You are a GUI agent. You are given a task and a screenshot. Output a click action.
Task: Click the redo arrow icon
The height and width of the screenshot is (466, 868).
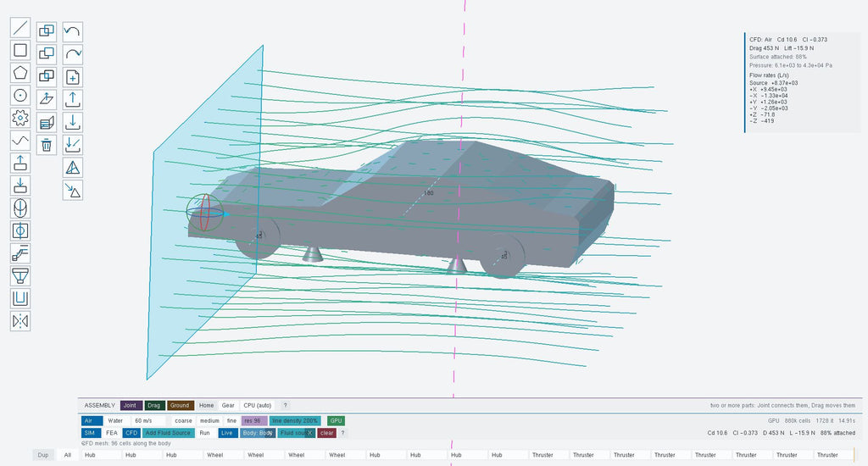tap(73, 54)
